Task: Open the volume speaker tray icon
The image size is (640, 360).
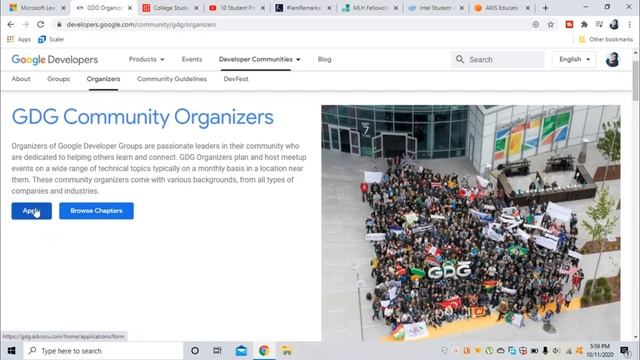Action: [556, 351]
